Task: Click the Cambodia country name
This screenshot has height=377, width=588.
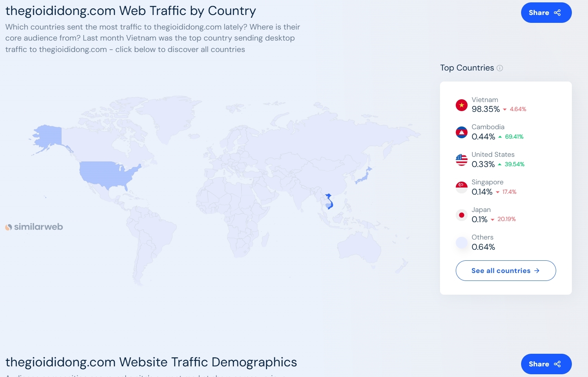Action: [488, 127]
